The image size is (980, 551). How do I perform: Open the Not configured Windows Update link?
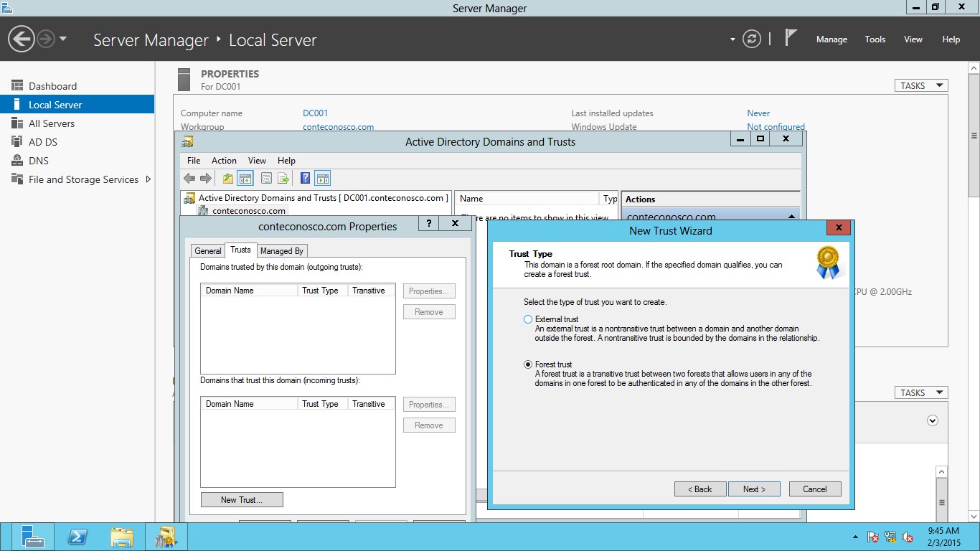point(776,126)
